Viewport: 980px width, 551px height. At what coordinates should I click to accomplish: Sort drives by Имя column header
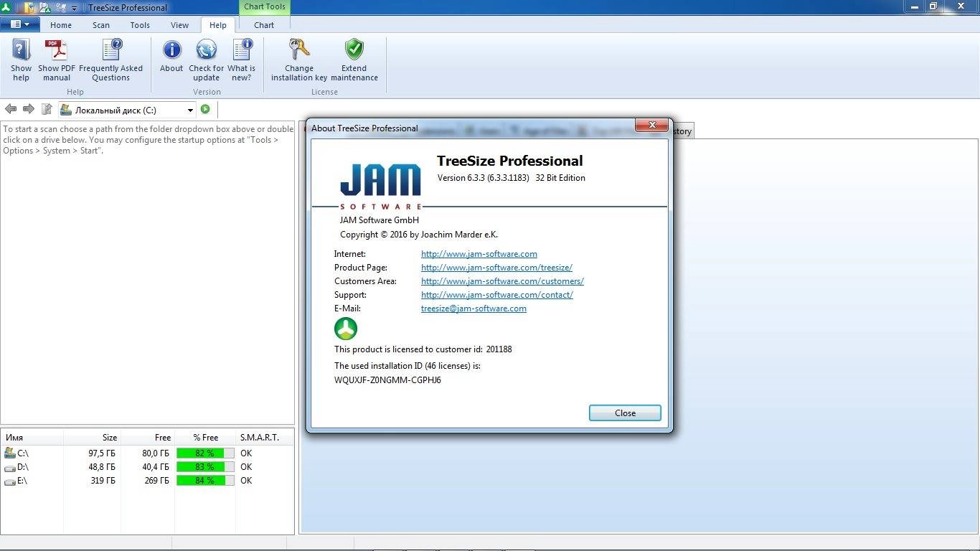tap(32, 437)
